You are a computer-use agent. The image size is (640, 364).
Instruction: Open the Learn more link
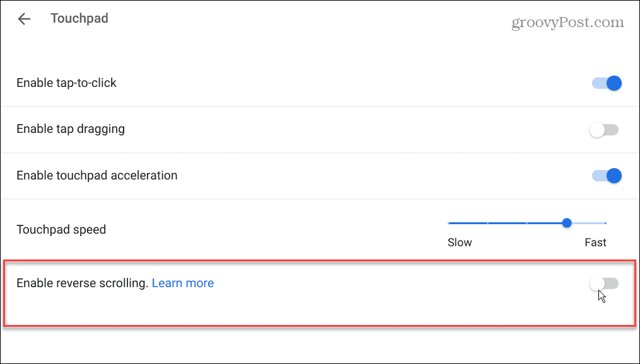[183, 283]
